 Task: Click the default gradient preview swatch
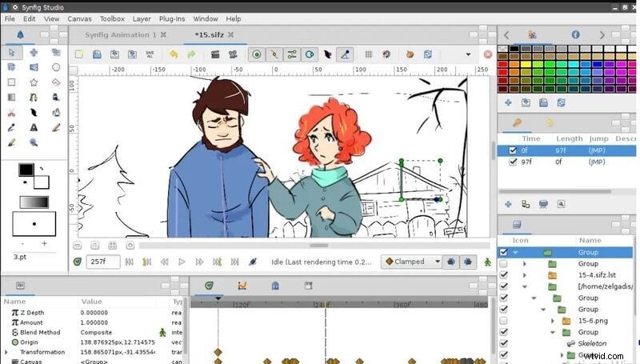tap(34, 202)
